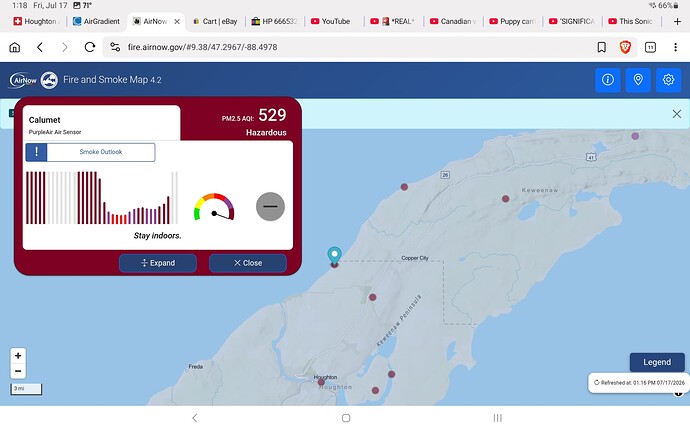The height and width of the screenshot is (431, 690).
Task: Expand the Calumet sensor details
Action: (158, 263)
